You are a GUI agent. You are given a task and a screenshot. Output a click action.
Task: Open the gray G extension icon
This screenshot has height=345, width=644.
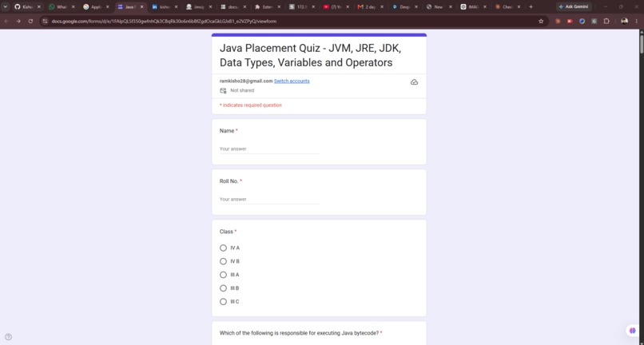coord(594,21)
